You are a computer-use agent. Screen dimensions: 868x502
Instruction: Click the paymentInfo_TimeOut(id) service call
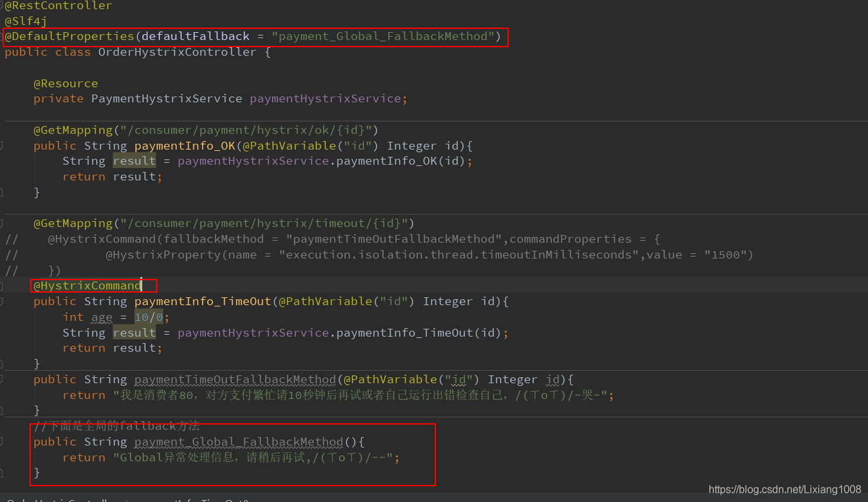419,333
